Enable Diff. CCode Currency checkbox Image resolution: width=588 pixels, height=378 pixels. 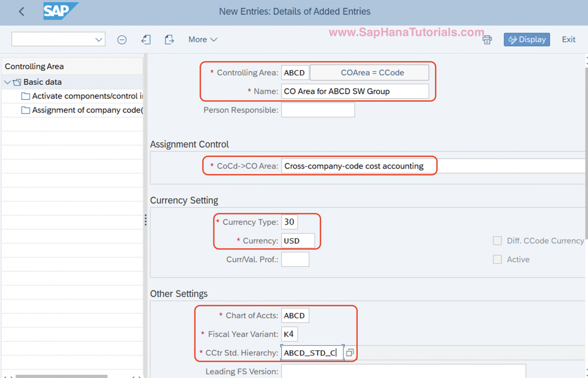point(497,241)
